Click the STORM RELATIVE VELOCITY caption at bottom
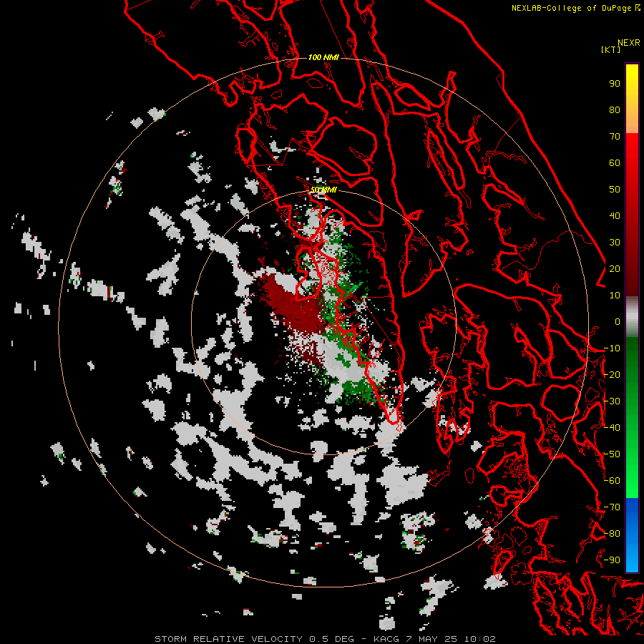 coord(325,639)
